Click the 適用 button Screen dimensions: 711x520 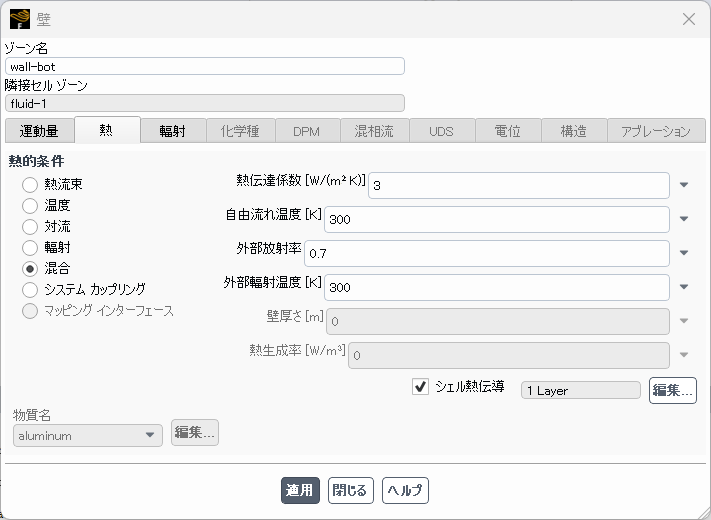300,491
